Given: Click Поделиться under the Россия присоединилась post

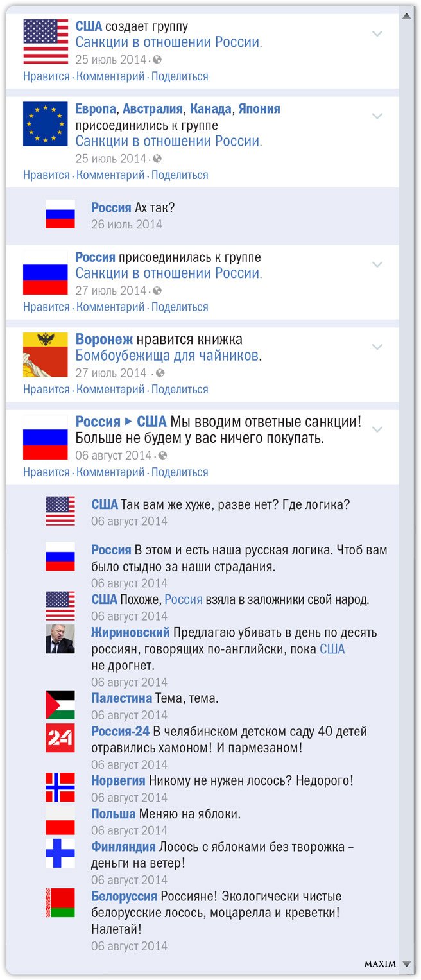Looking at the screenshot, I should (x=180, y=307).
